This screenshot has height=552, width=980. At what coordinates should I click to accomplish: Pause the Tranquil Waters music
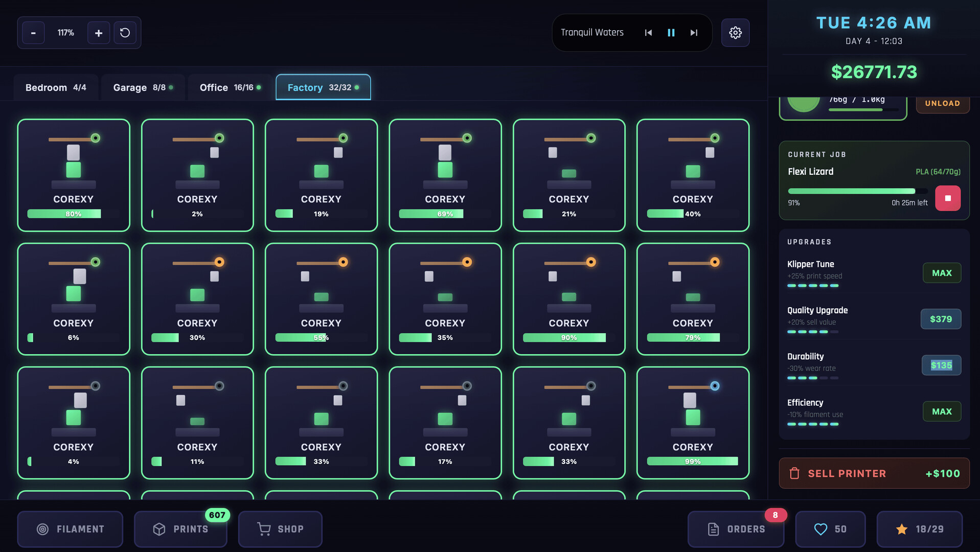[x=671, y=32]
